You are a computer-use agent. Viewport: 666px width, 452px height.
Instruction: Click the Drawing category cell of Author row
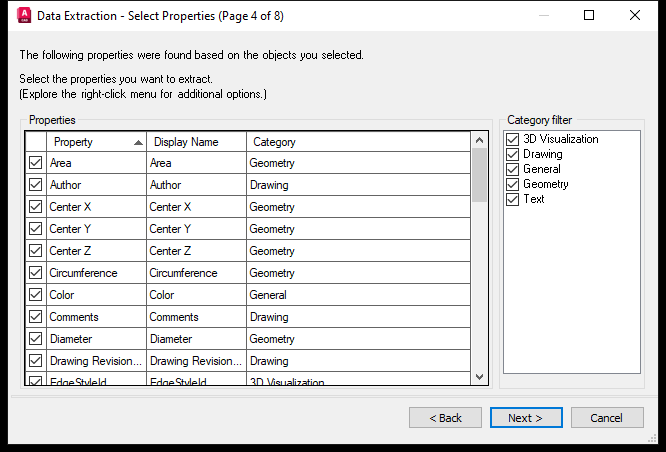[358, 185]
